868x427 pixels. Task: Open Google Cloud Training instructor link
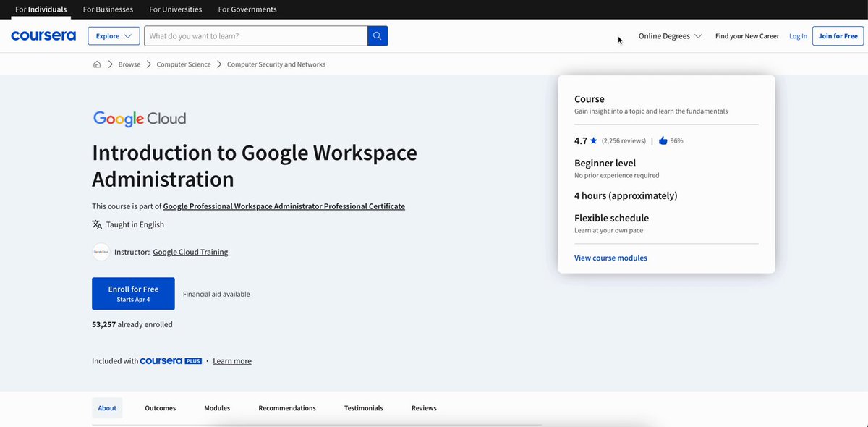pyautogui.click(x=190, y=253)
